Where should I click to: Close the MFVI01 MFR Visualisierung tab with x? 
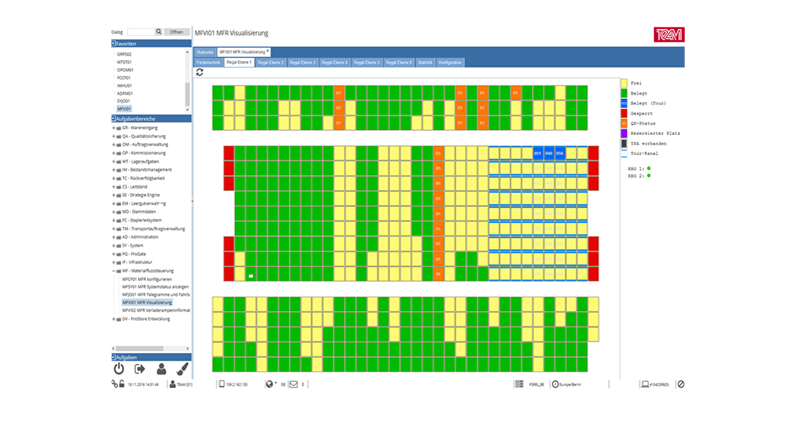[x=268, y=51]
